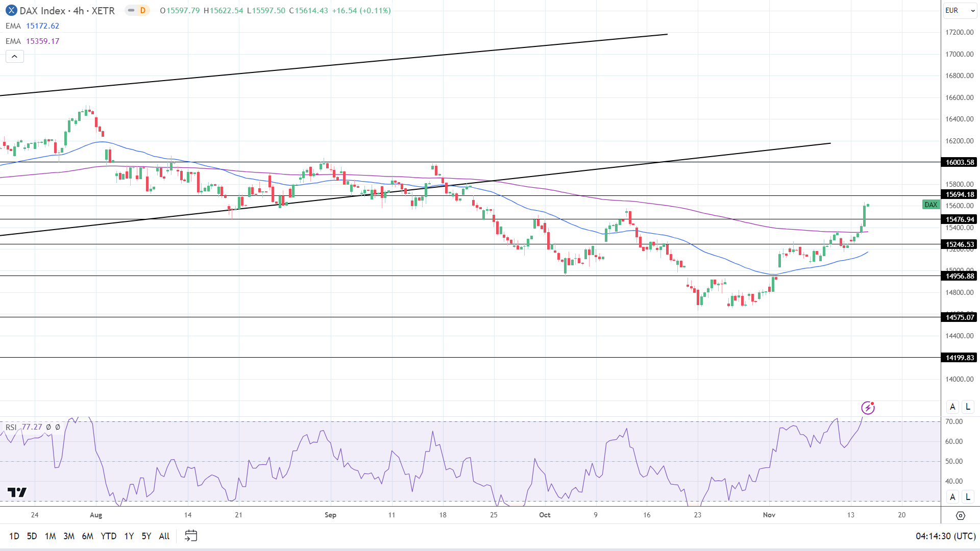
Task: Set range to 1D
Action: pos(14,536)
